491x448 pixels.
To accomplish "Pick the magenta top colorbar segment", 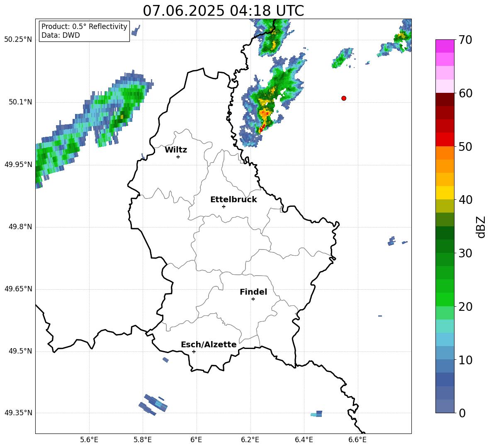I will click(x=445, y=46).
